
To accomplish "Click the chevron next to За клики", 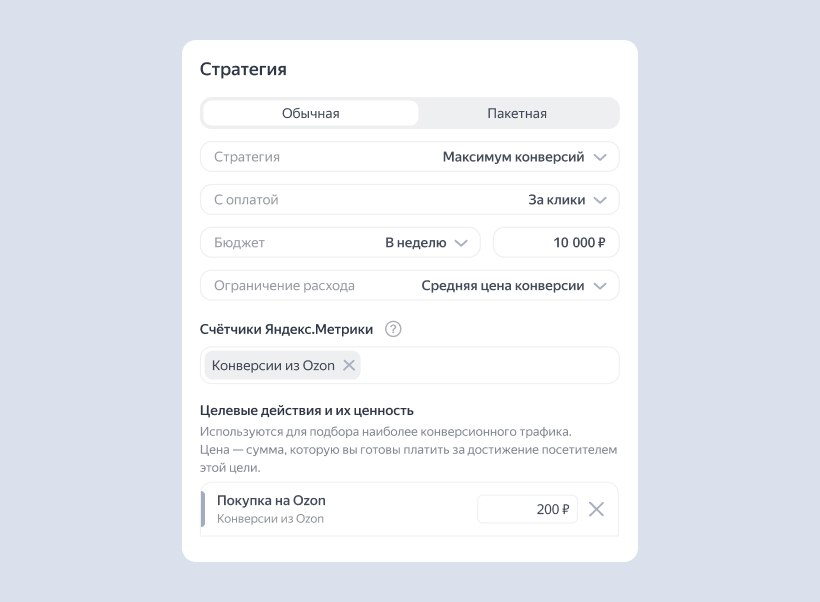I will [600, 200].
